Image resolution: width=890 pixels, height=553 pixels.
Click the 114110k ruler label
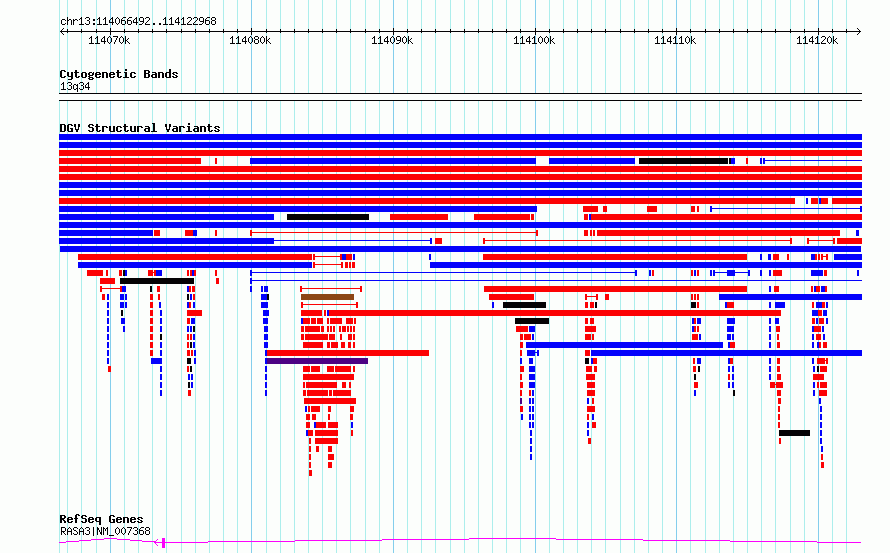pos(675,40)
